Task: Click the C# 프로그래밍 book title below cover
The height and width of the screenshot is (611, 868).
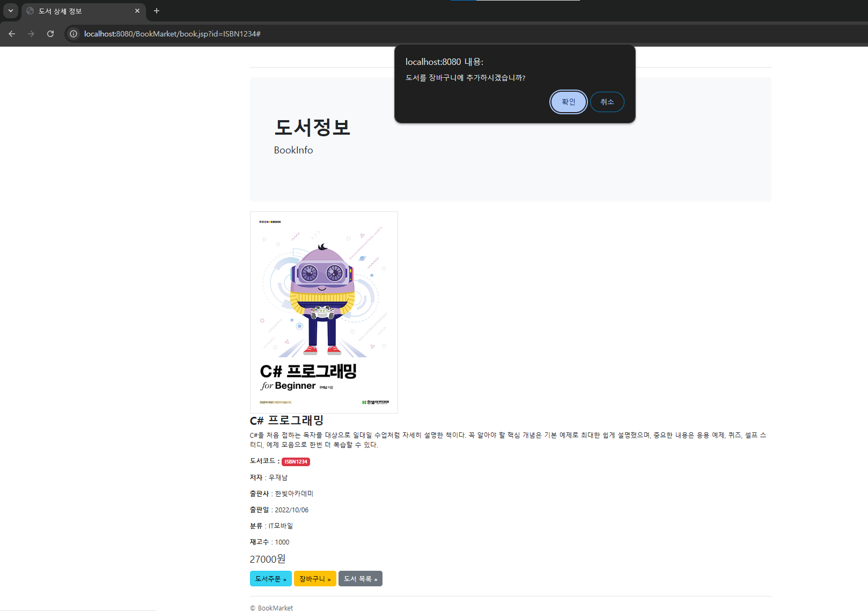Action: (x=286, y=420)
